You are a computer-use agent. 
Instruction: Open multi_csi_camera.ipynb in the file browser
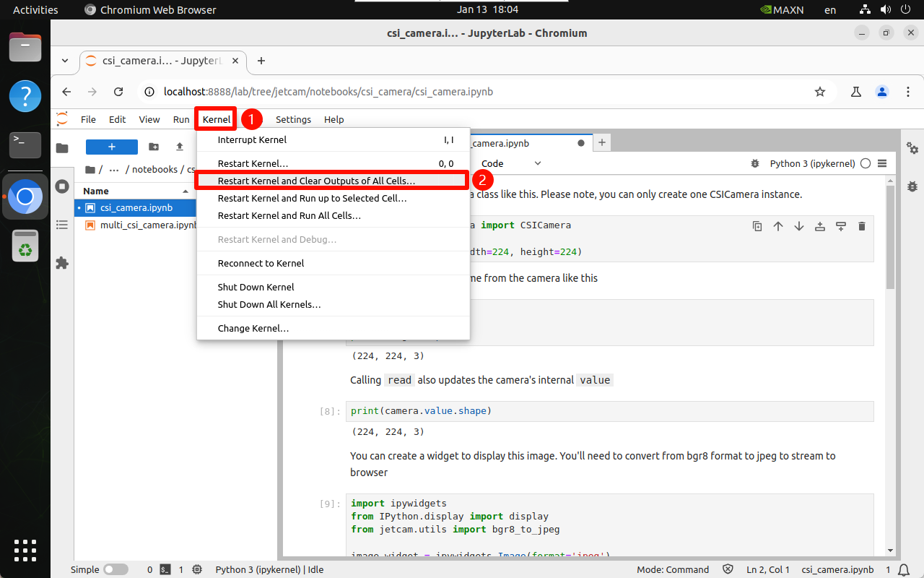148,225
